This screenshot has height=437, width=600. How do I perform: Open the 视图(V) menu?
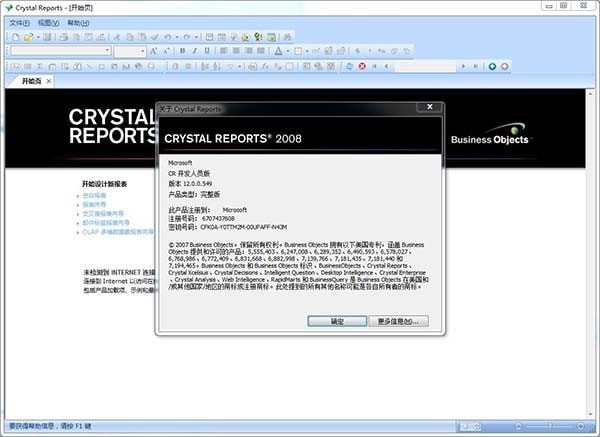click(x=48, y=23)
